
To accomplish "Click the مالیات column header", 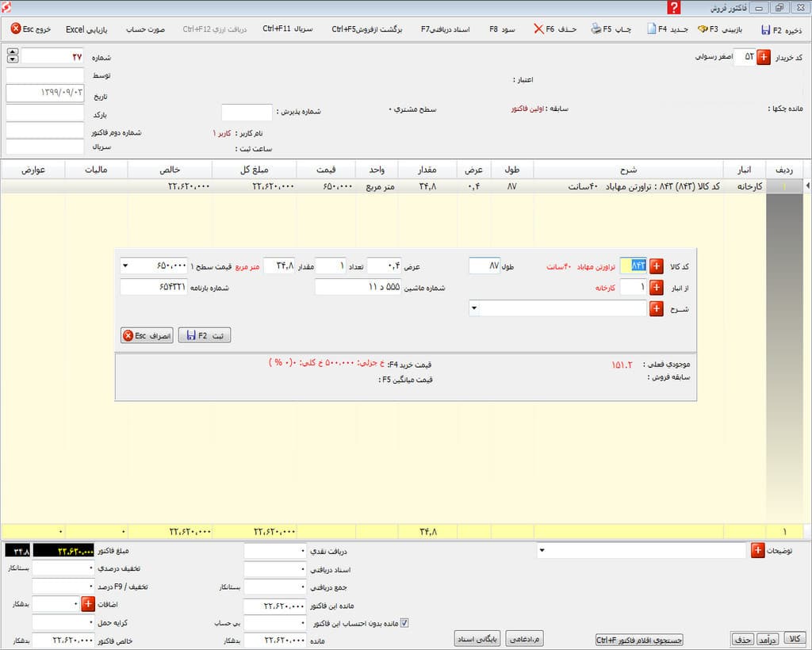I will coord(96,169).
